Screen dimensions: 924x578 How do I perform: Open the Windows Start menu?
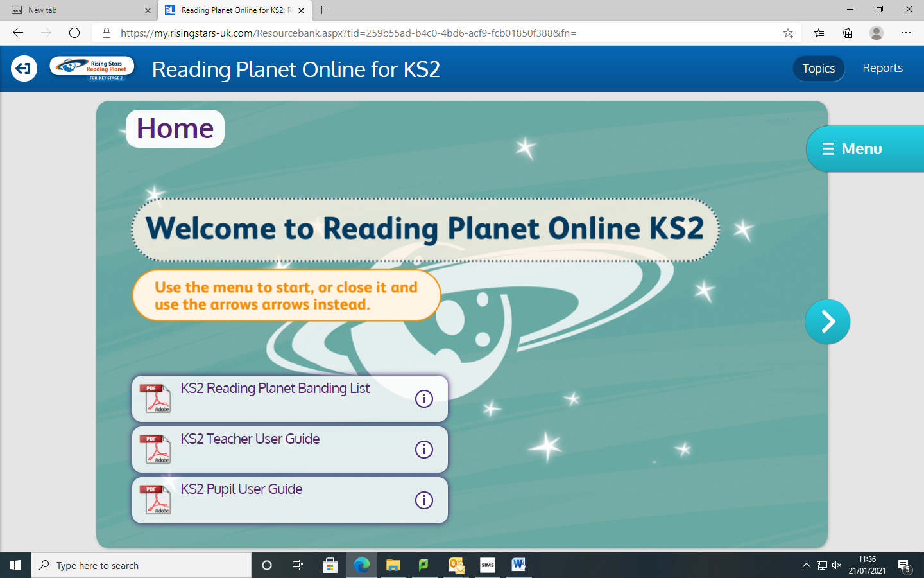click(15, 565)
